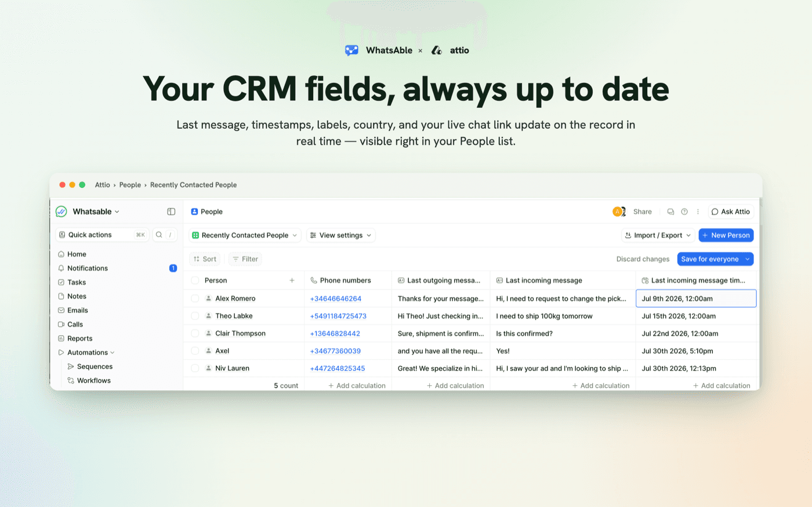Click the Notes document icon in sidebar
812x507 pixels.
point(61,296)
